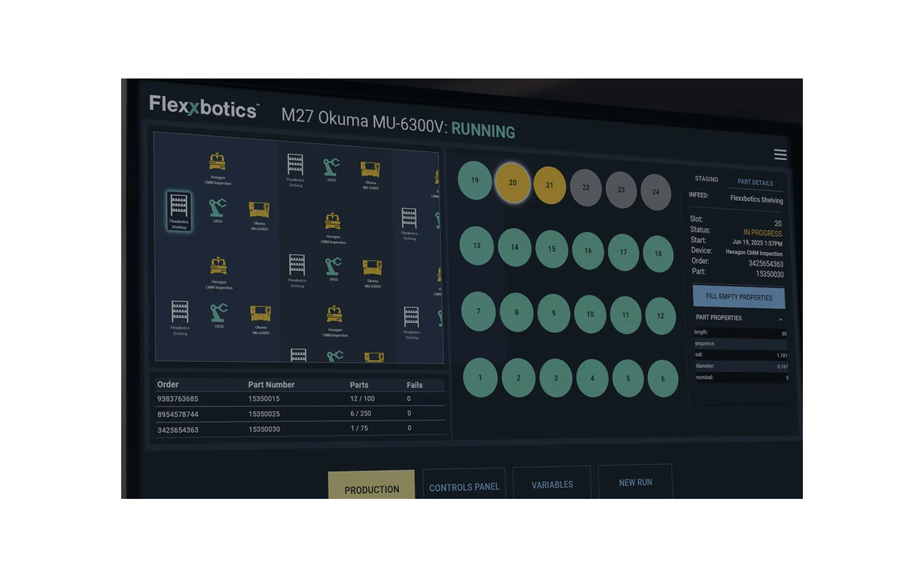
Task: Collapse the PART PROPERTIES section chevron
Action: coord(780,319)
